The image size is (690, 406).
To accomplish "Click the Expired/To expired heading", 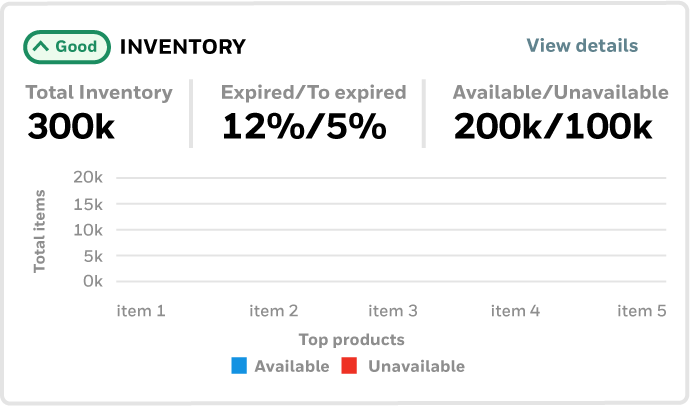I will click(313, 93).
